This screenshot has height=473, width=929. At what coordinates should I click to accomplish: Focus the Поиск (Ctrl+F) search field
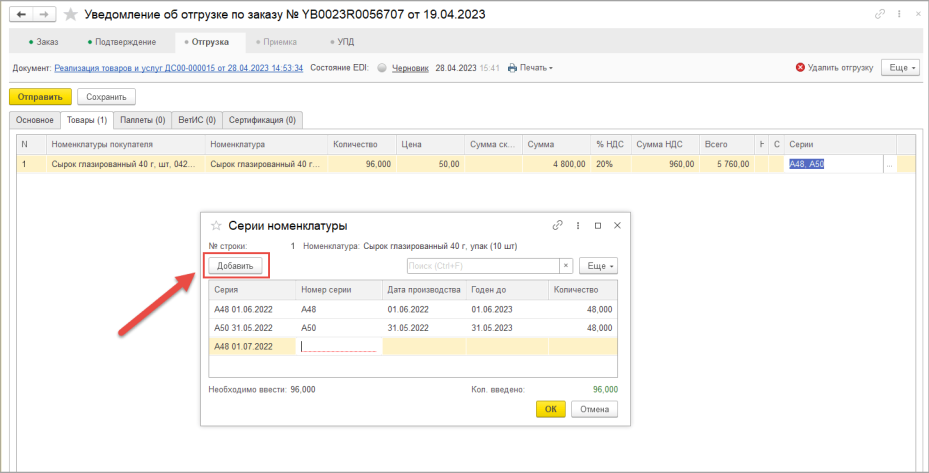483,266
